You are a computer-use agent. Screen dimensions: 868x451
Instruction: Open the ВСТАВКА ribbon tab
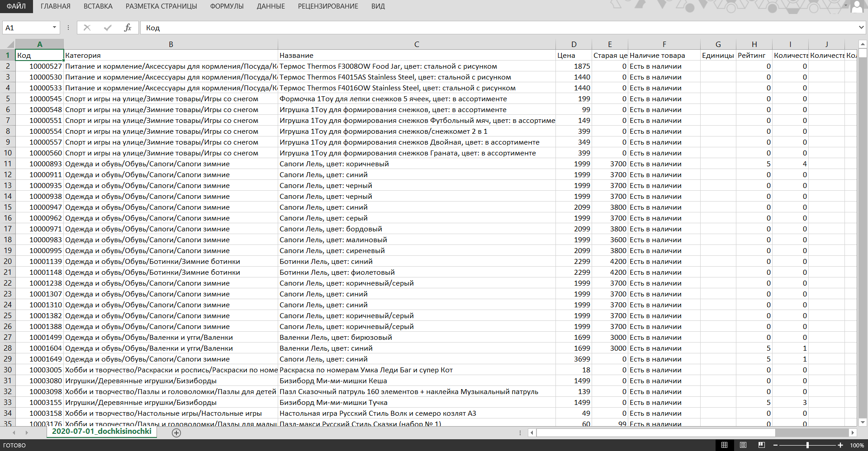coord(98,6)
